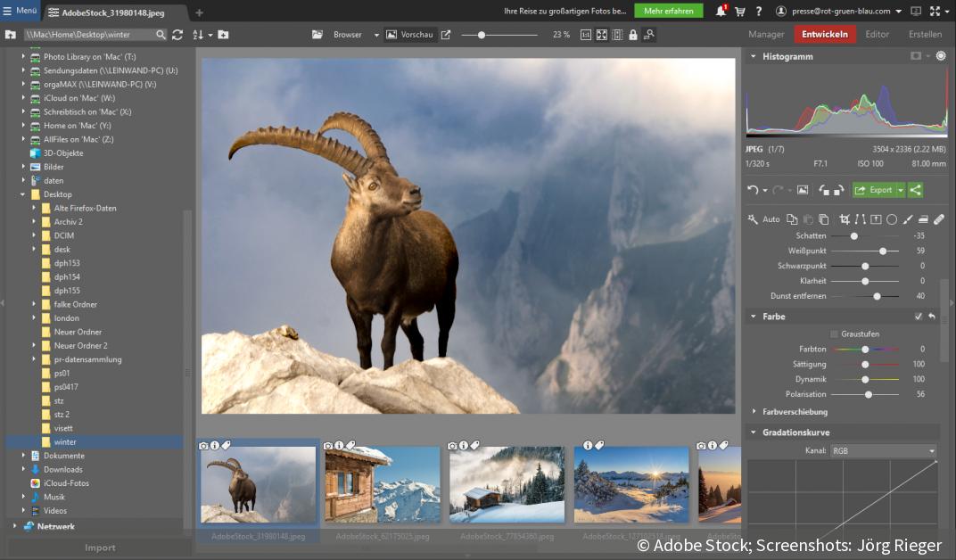Click the refresh folder icon
956x560 pixels.
[177, 35]
